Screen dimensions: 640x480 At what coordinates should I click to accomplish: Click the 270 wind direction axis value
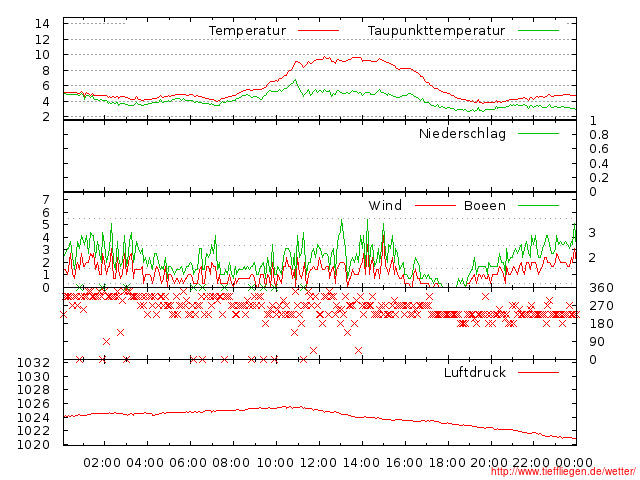coord(601,306)
